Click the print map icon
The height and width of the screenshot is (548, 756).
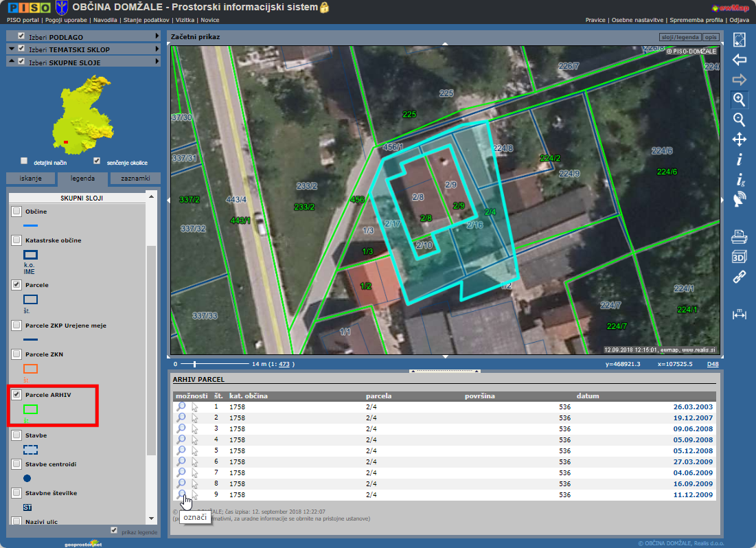740,238
